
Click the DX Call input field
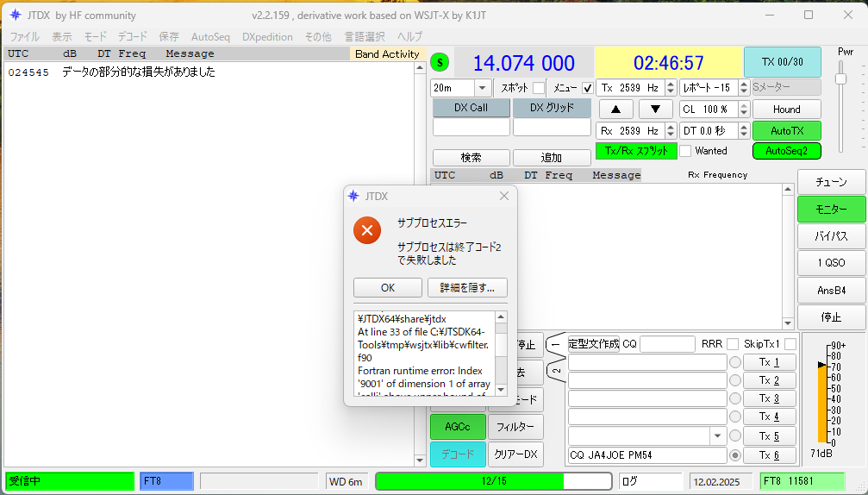coord(471,128)
